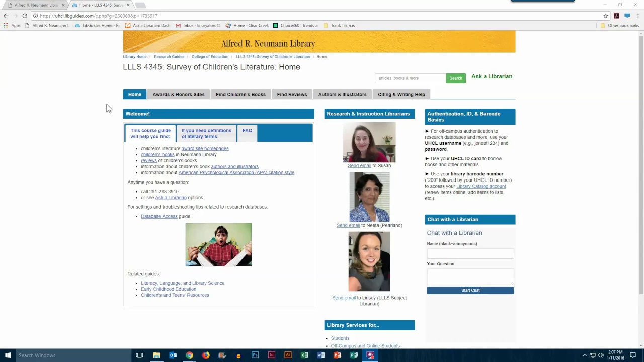The image size is (644, 362).
Task: Click the Research Guides breadcrumb
Action: tap(169, 57)
